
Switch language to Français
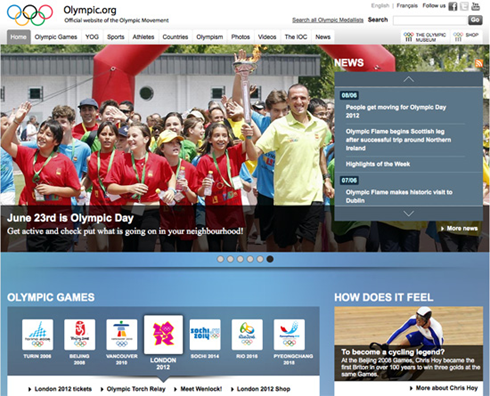[x=407, y=6]
